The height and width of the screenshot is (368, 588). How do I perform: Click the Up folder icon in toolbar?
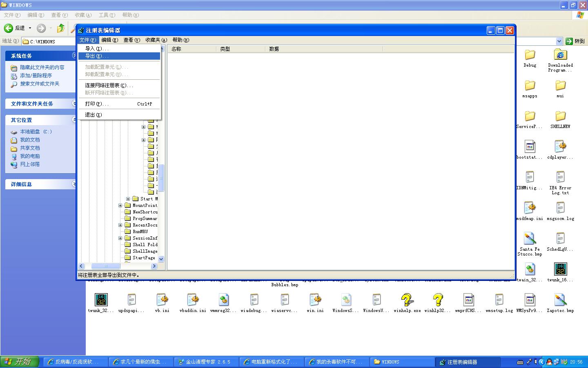coord(61,28)
